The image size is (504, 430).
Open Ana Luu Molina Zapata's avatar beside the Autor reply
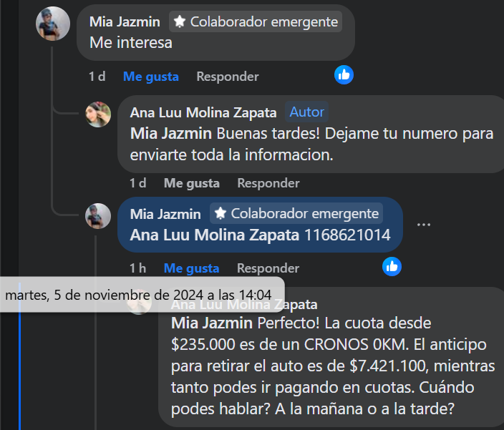coord(98,114)
